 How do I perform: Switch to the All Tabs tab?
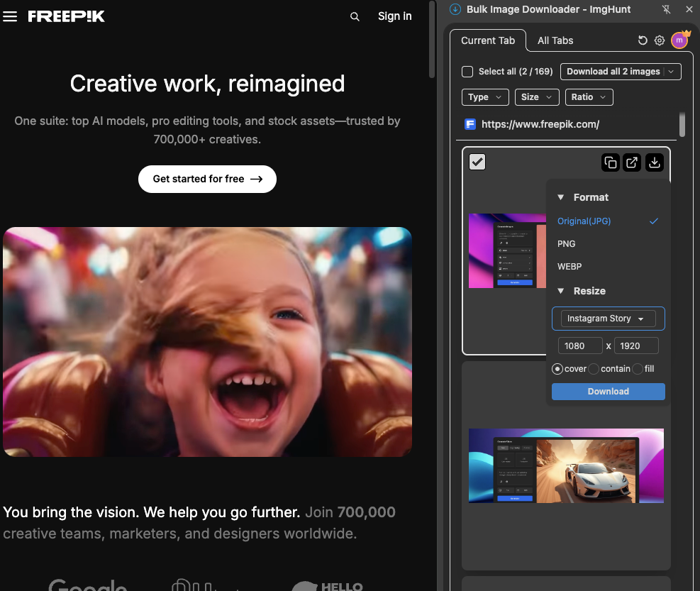[x=555, y=40]
